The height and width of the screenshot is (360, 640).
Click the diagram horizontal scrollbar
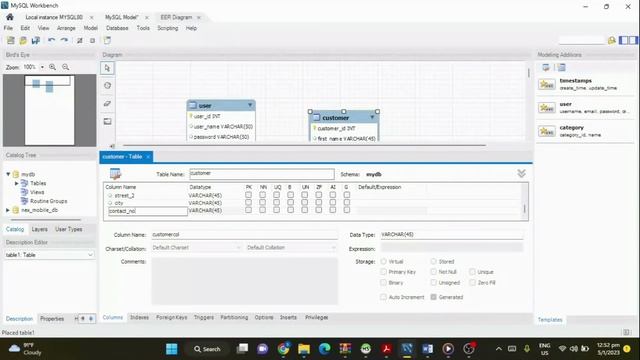[x=304, y=145]
